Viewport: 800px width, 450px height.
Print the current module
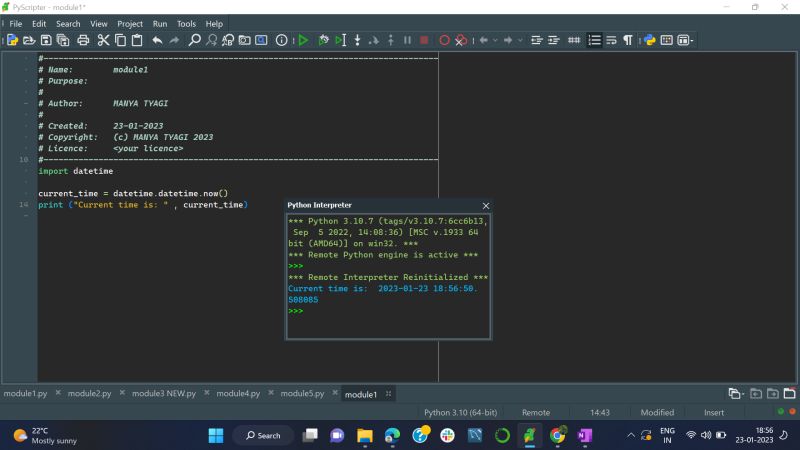click(83, 40)
